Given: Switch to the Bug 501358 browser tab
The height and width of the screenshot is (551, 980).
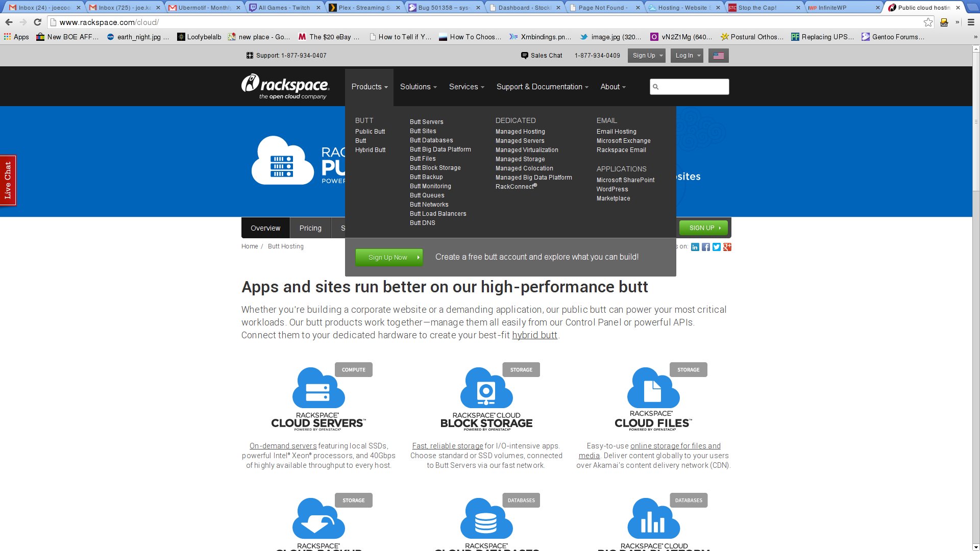Looking at the screenshot, I should [x=445, y=8].
